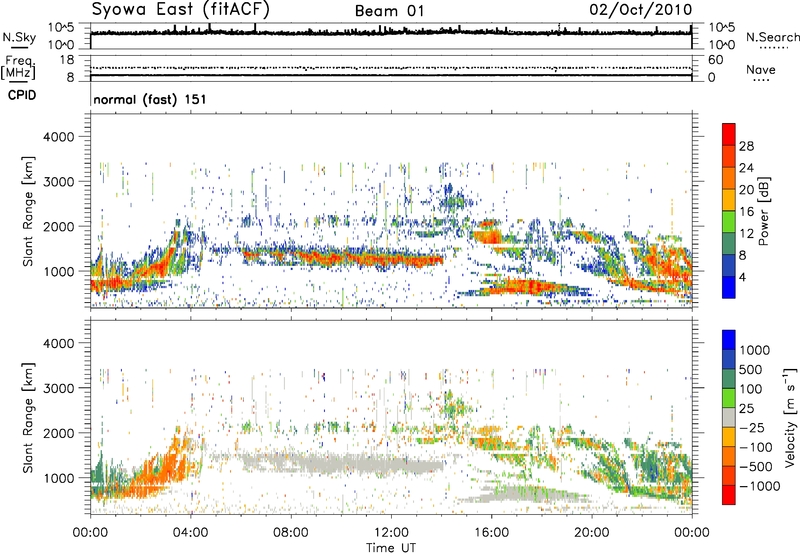The height and width of the screenshot is (554, 800).
Task: Click the 'N.Sky' legend label
Action: pyautogui.click(x=19, y=37)
